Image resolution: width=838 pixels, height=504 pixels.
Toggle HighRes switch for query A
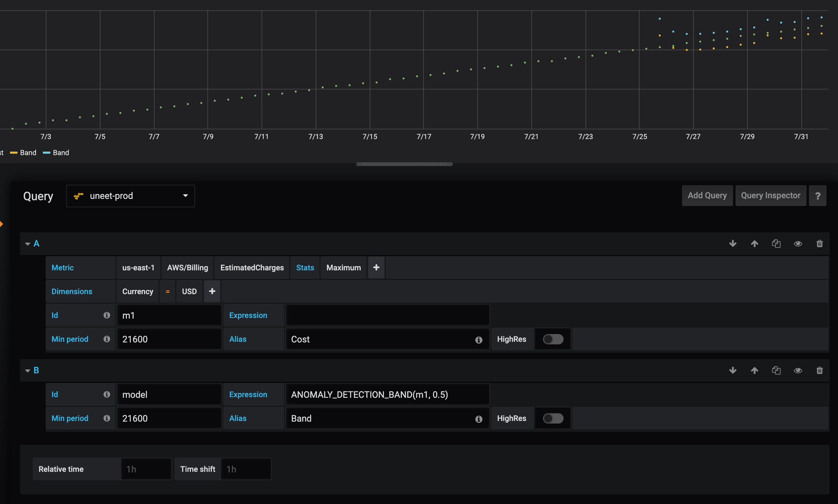point(553,339)
